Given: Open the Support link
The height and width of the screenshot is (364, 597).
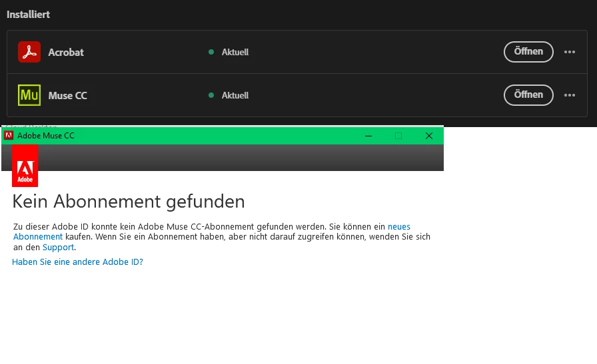Looking at the screenshot, I should [58, 248].
